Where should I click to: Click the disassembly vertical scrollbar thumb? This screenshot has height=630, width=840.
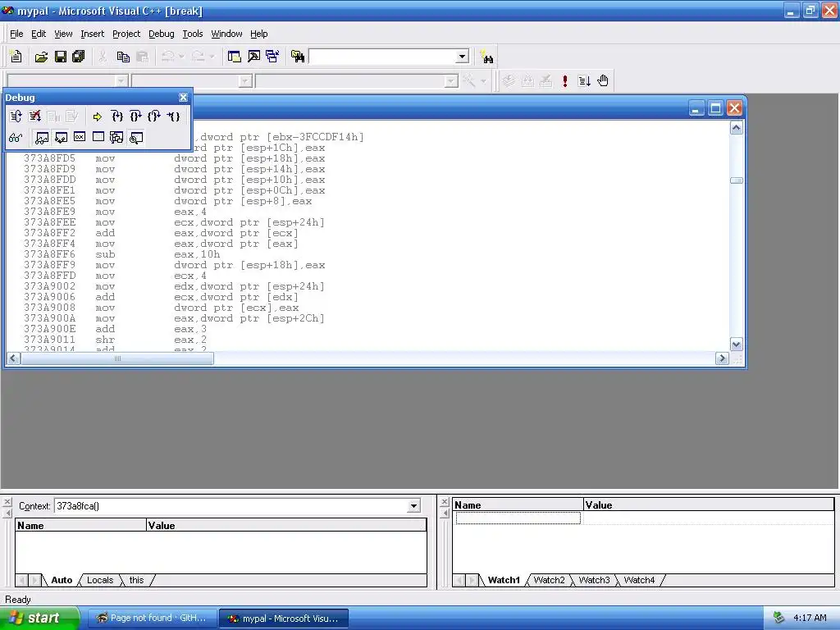[x=737, y=180]
